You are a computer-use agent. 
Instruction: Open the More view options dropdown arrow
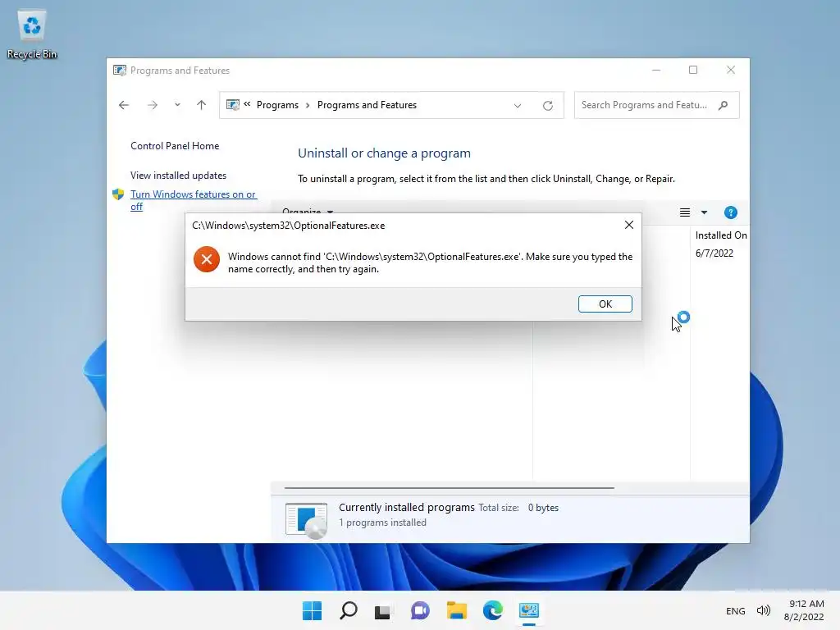tap(704, 212)
